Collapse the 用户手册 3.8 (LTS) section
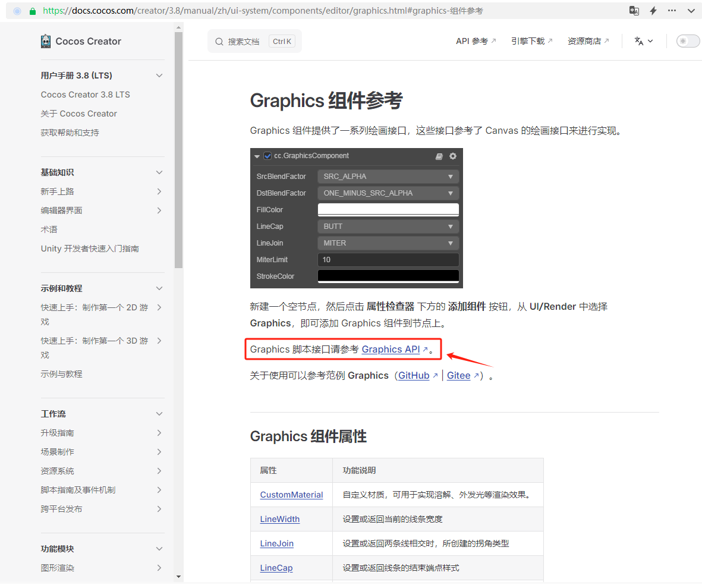The width and height of the screenshot is (702, 588). pos(159,76)
